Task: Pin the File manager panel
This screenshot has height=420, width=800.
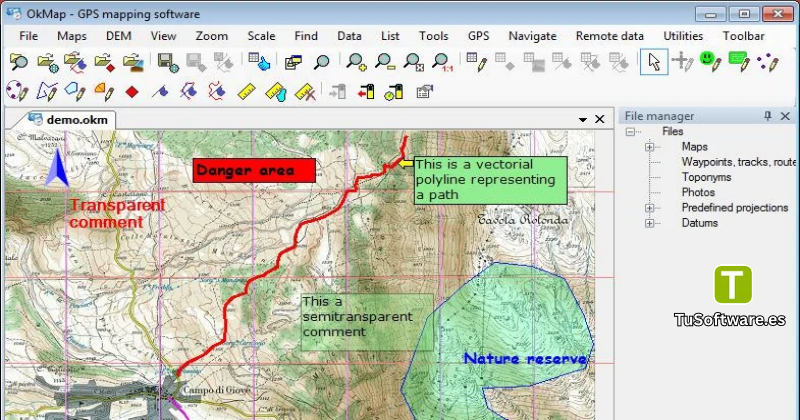Action: [767, 116]
